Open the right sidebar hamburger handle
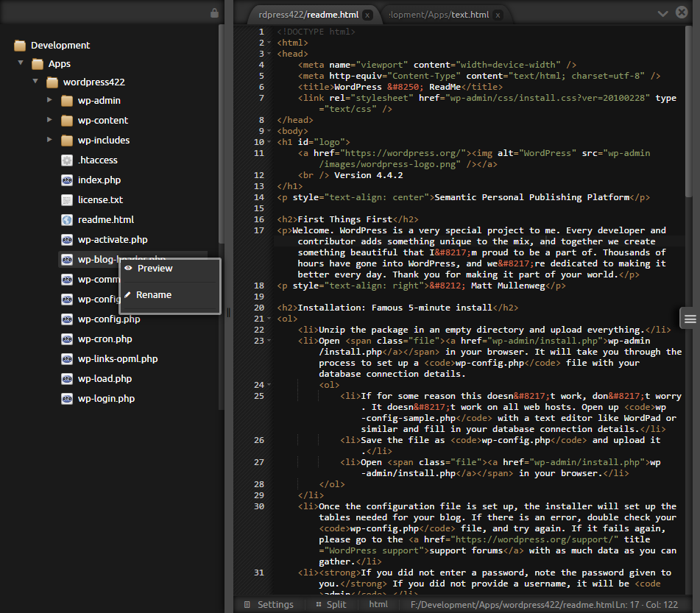This screenshot has height=613, width=700. (x=690, y=318)
